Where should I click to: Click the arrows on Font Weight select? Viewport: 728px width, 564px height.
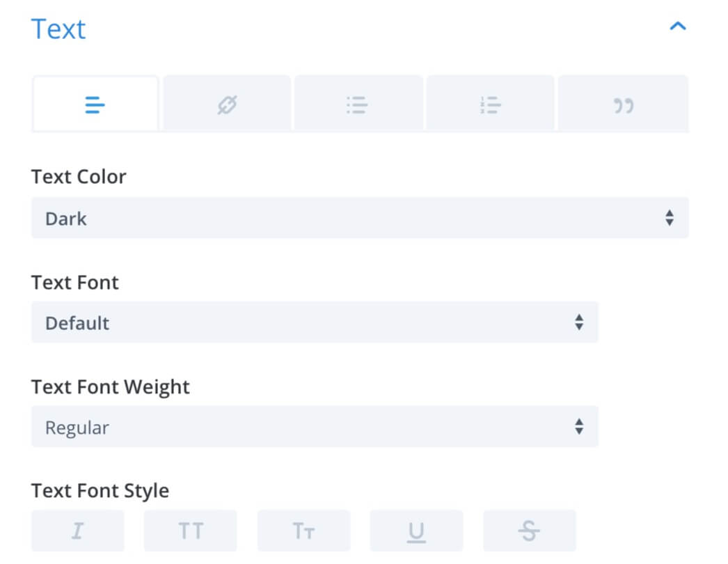point(579,427)
